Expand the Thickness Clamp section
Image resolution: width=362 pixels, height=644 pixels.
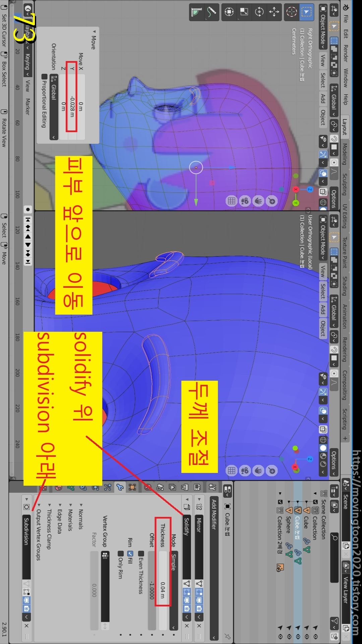coord(49,526)
